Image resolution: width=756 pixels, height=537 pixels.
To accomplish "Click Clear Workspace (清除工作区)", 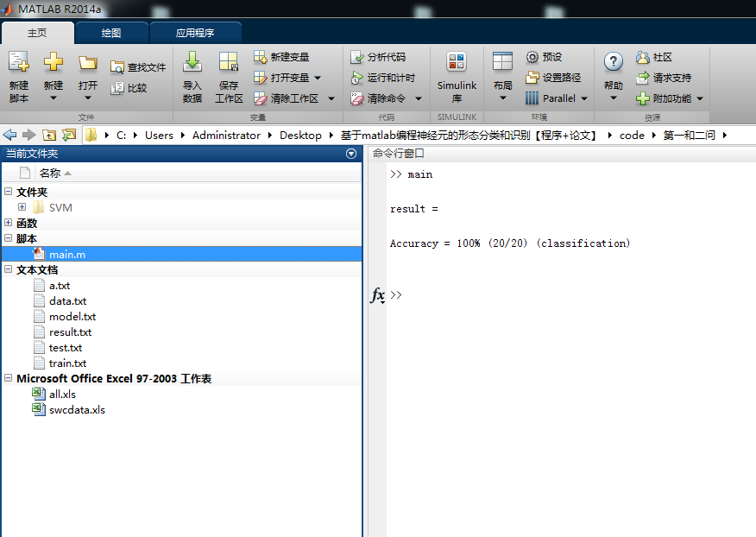I will [287, 98].
